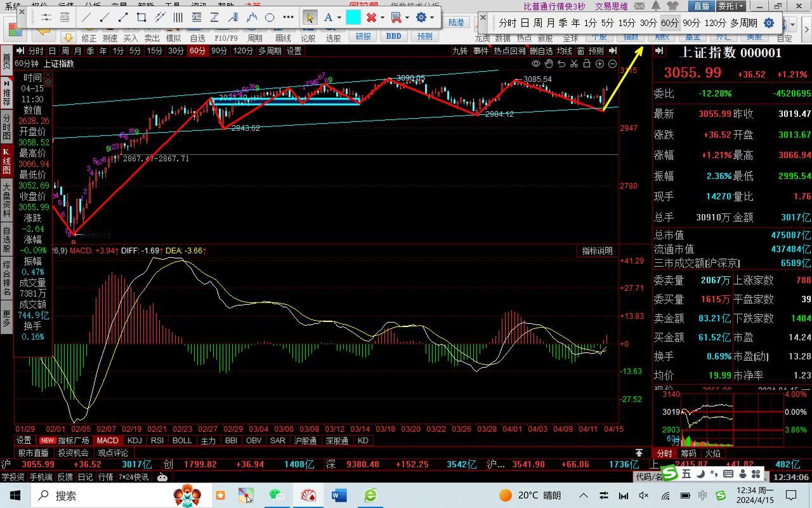This screenshot has width=812, height=508.
Task: Open 指标说明 indicator description
Action: (x=598, y=251)
